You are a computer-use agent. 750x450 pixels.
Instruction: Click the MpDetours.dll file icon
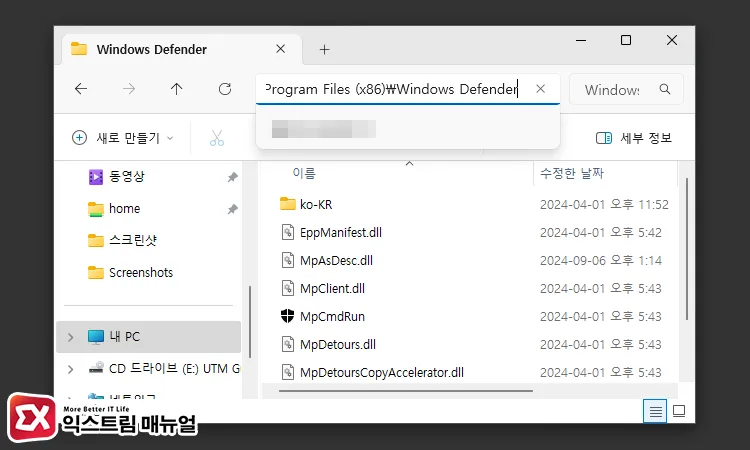(x=287, y=344)
